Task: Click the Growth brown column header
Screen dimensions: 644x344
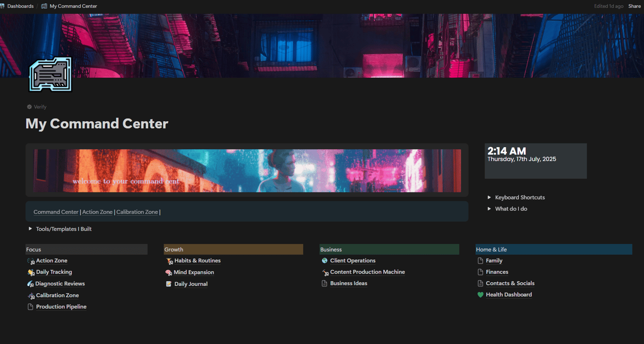Action: click(x=233, y=249)
